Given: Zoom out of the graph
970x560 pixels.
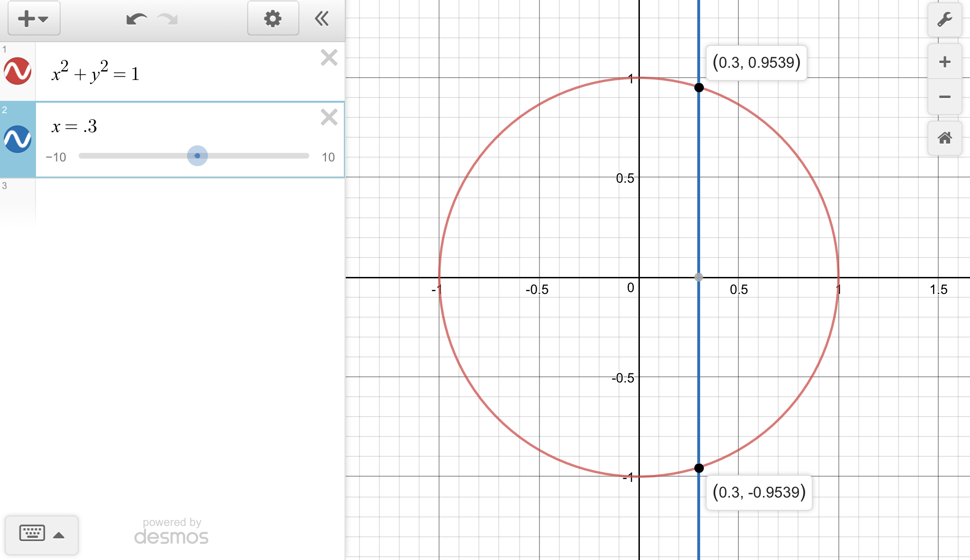Looking at the screenshot, I should pos(944,97).
